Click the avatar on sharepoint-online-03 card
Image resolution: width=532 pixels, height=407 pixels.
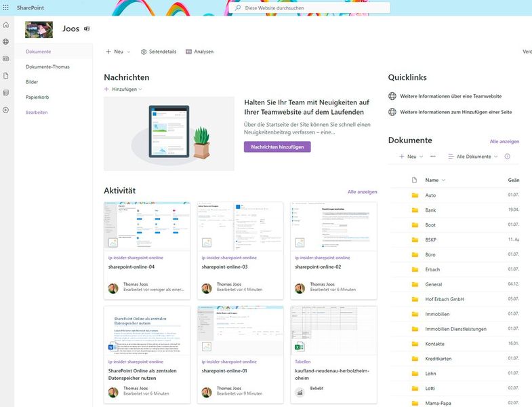pyautogui.click(x=206, y=288)
